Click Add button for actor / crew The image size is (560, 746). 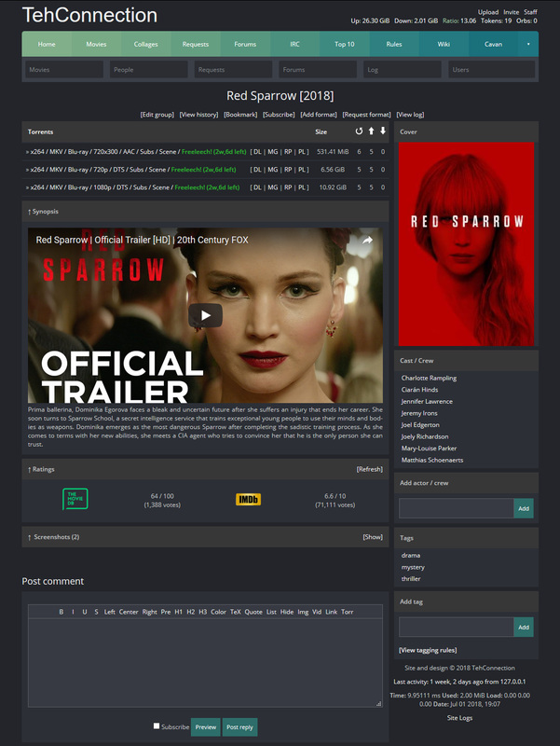[524, 508]
